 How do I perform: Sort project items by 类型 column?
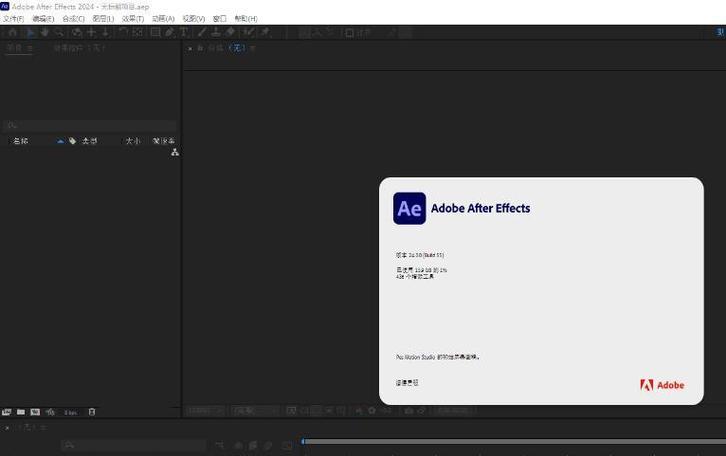tap(89, 141)
